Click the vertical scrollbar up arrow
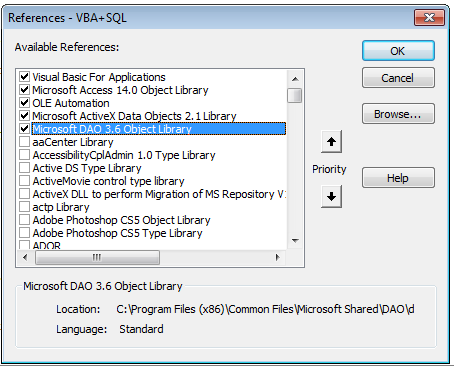 pyautogui.click(x=295, y=79)
